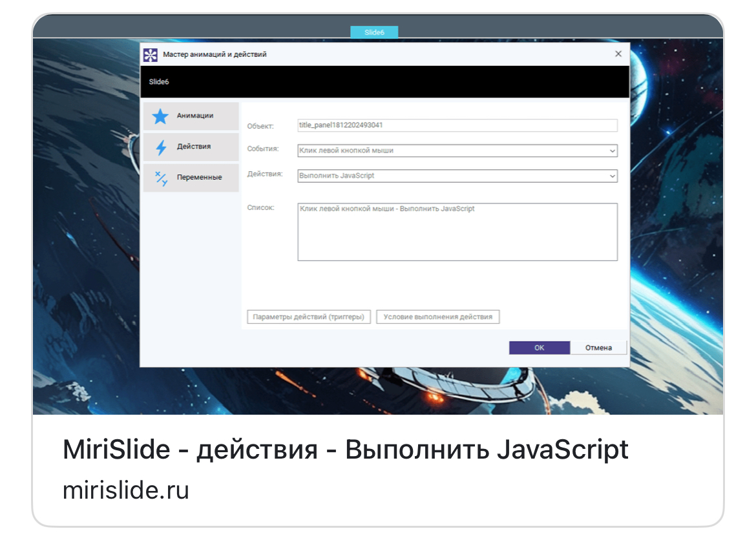Click the MiriSlide asterisk logo in the title bar

click(x=149, y=54)
